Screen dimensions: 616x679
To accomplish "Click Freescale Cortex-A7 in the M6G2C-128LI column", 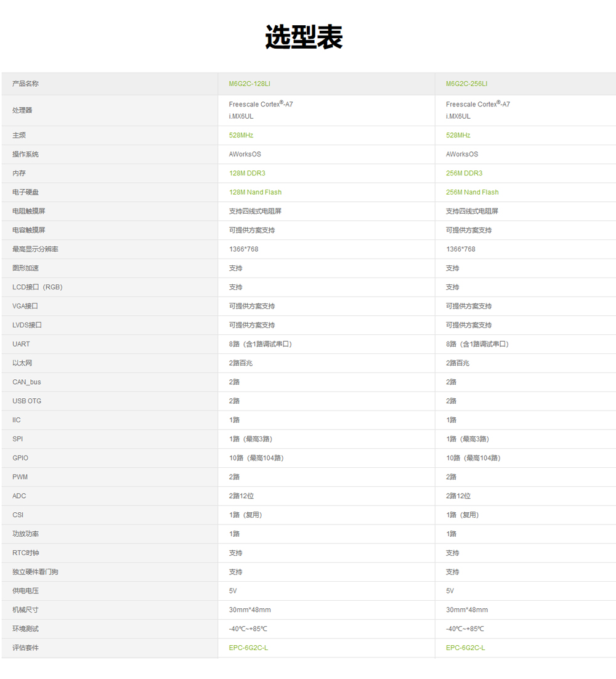I will (261, 104).
